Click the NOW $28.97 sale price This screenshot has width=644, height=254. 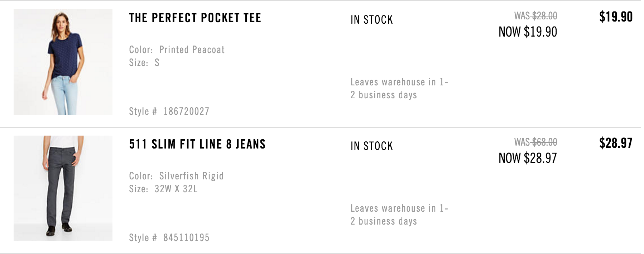[x=528, y=158]
